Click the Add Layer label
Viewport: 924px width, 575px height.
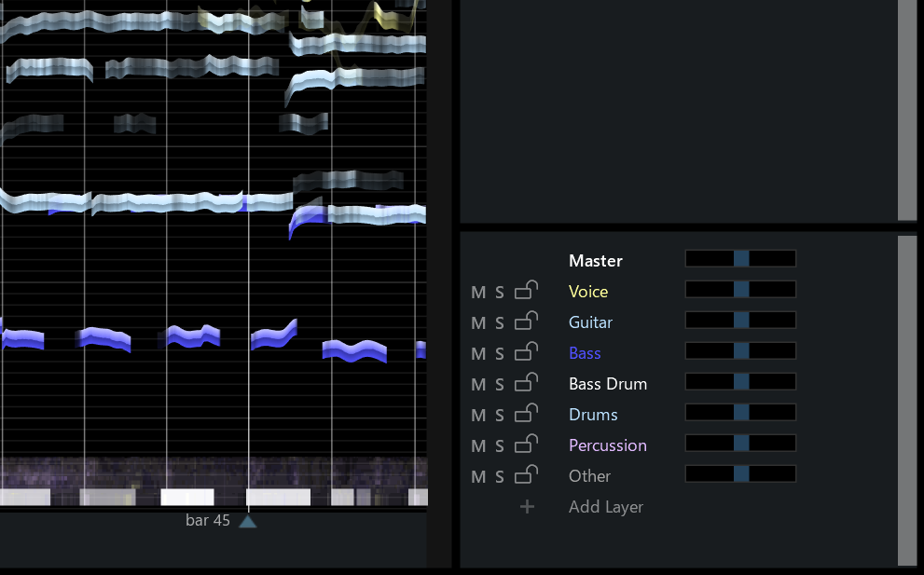click(x=606, y=507)
